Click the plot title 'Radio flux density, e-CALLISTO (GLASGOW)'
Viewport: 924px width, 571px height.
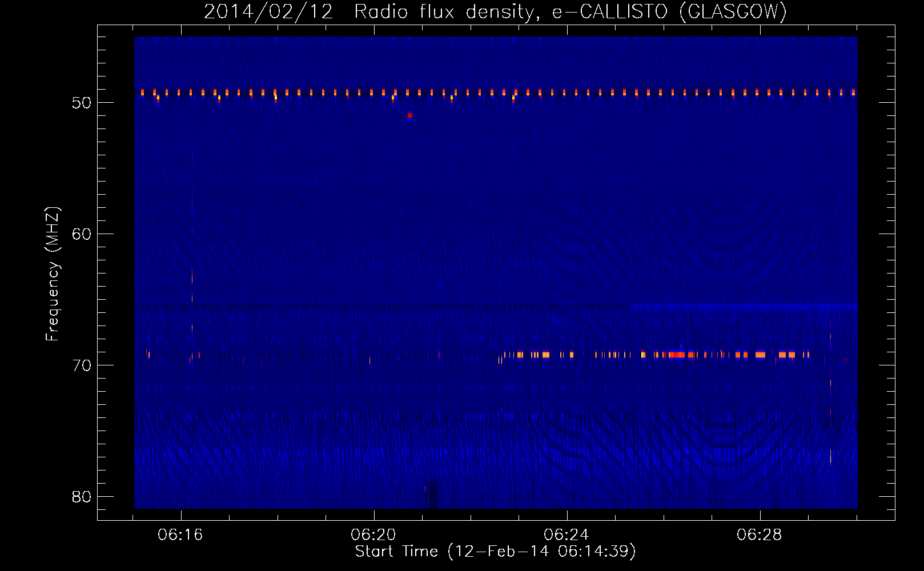tap(571, 11)
